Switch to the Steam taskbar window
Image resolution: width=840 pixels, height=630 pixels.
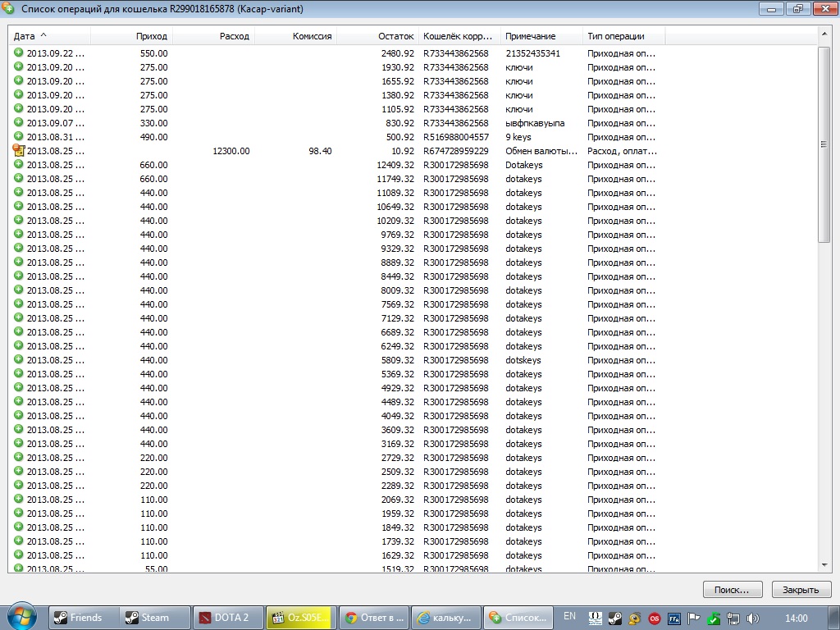pos(156,618)
